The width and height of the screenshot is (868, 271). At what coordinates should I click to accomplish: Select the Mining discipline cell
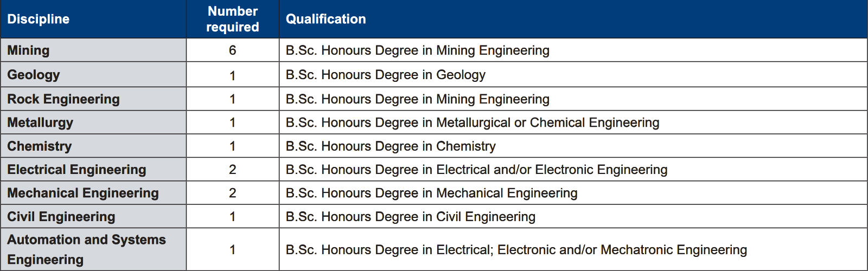pyautogui.click(x=93, y=50)
